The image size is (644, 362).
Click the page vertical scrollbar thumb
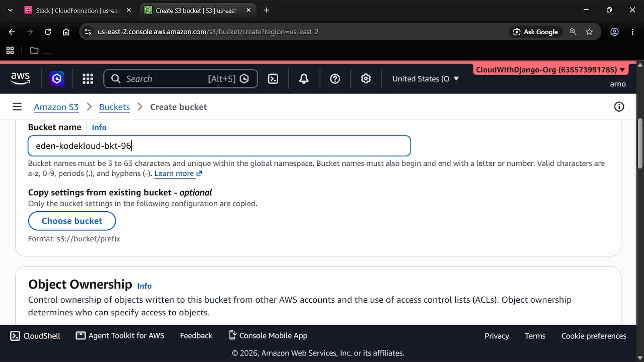tap(640, 143)
